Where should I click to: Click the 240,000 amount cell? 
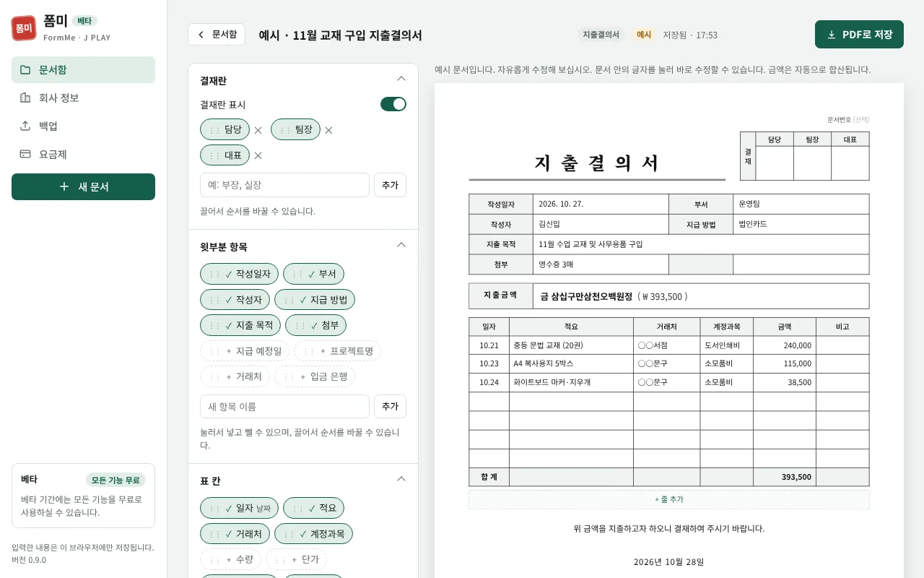point(785,345)
